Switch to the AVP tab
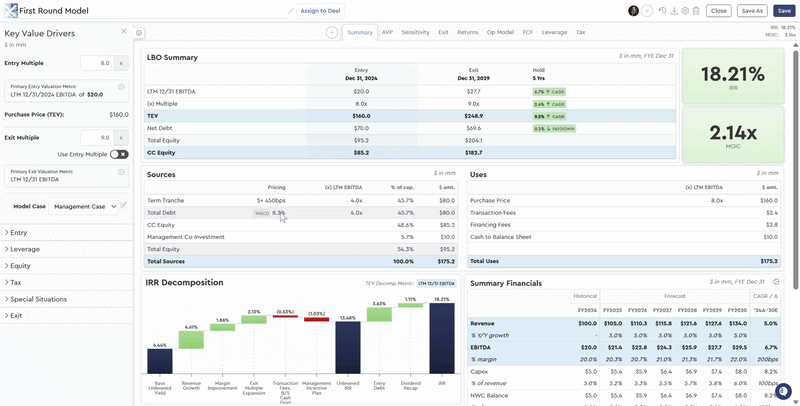800x406 pixels. 387,32
